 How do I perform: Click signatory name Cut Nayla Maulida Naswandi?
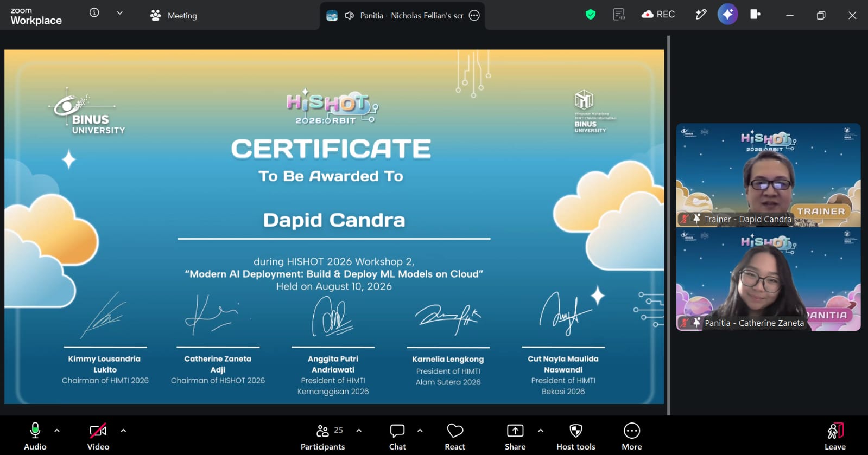[x=563, y=364]
